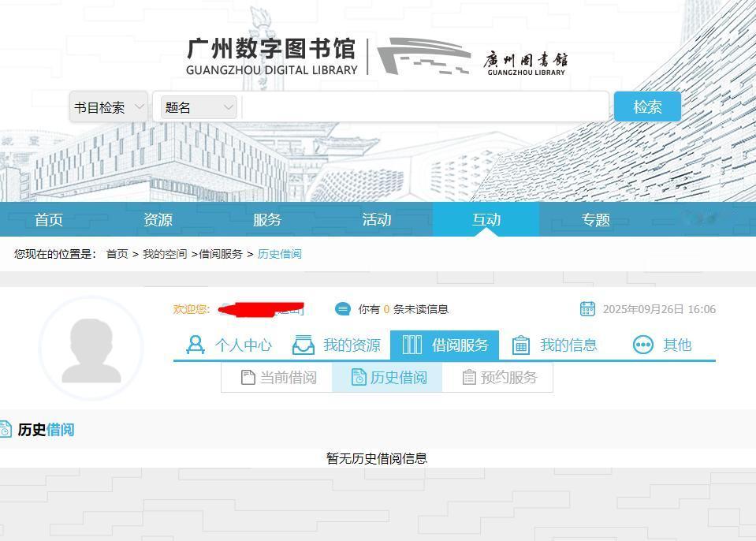Click the 其他 ellipsis circle icon
Screen dimensions: 756x541
tap(642, 345)
